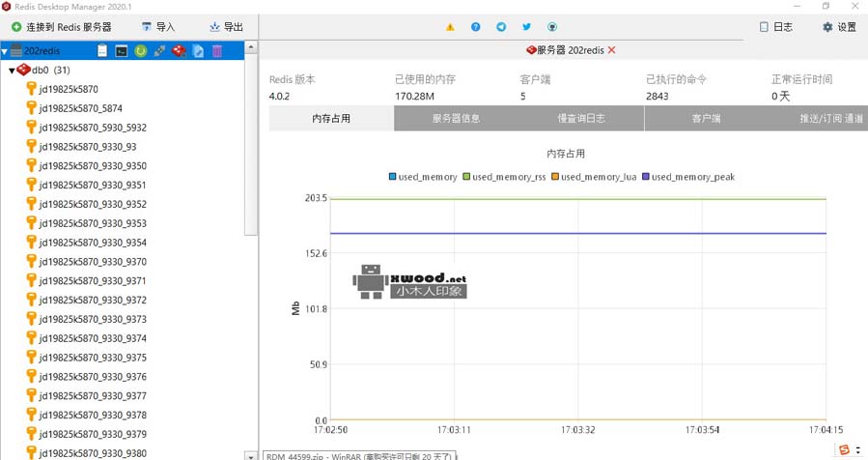Click the green plus connect icon
868x460 pixels.
pyautogui.click(x=16, y=27)
